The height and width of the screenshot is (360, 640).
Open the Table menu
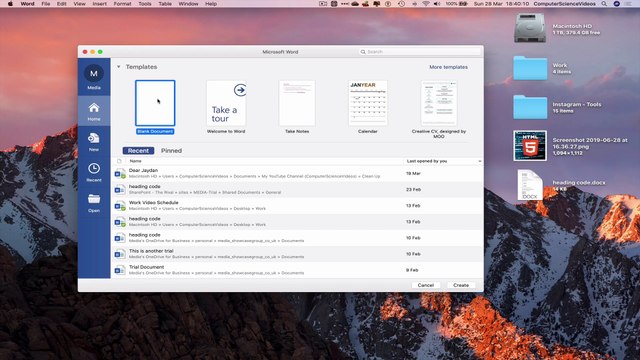pos(165,4)
